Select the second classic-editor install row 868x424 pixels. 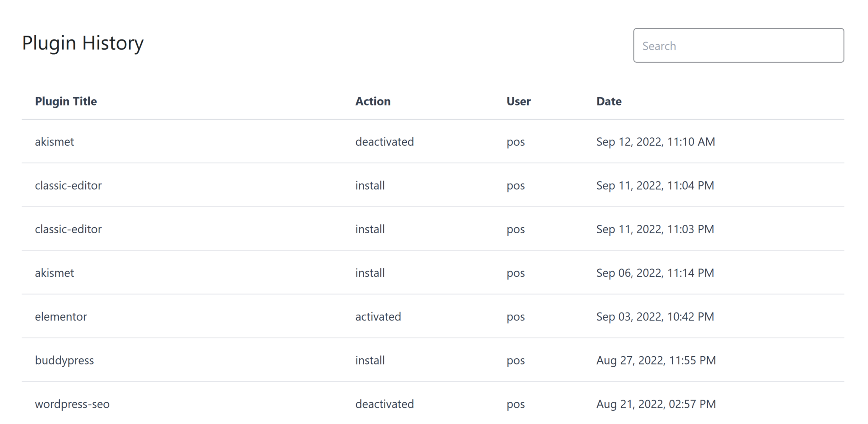coord(68,229)
